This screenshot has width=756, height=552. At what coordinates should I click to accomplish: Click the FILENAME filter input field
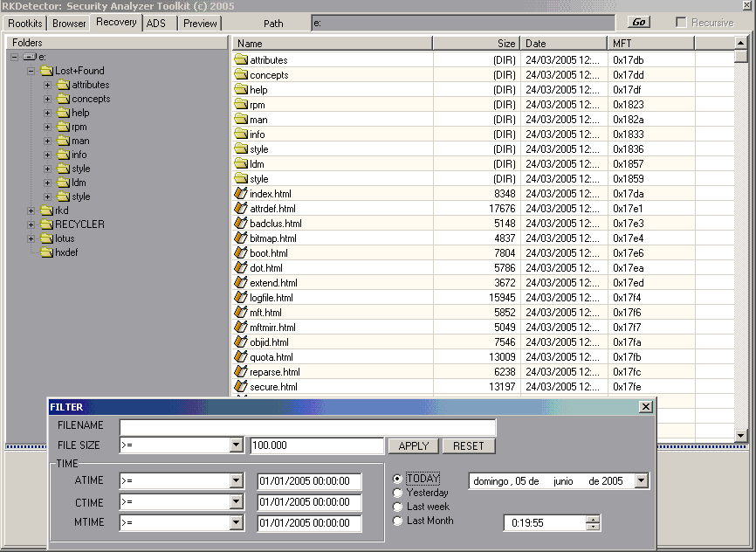(x=307, y=427)
